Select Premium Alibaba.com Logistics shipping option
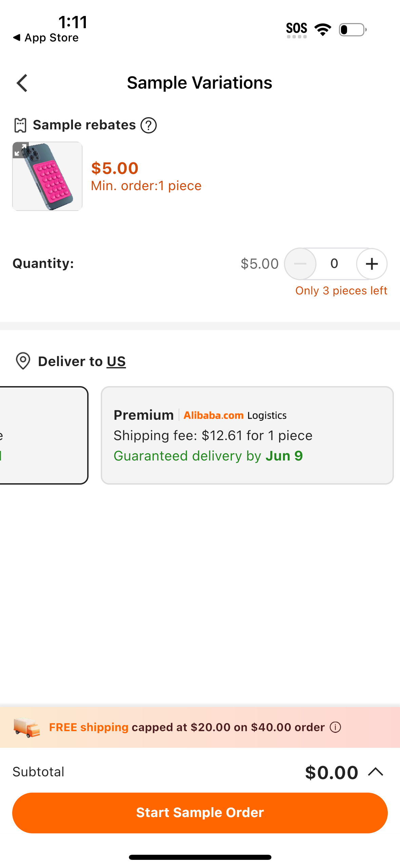 pyautogui.click(x=247, y=435)
